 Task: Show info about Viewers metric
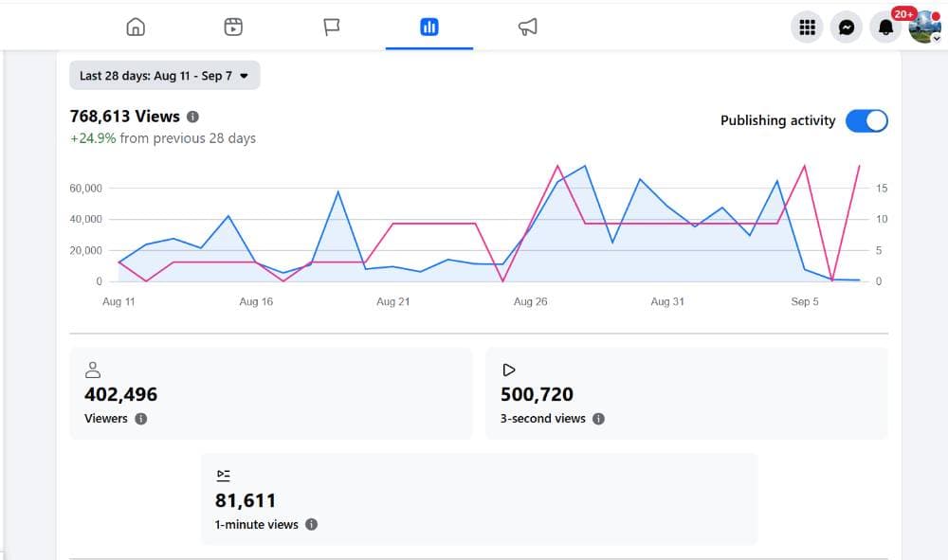coord(141,419)
